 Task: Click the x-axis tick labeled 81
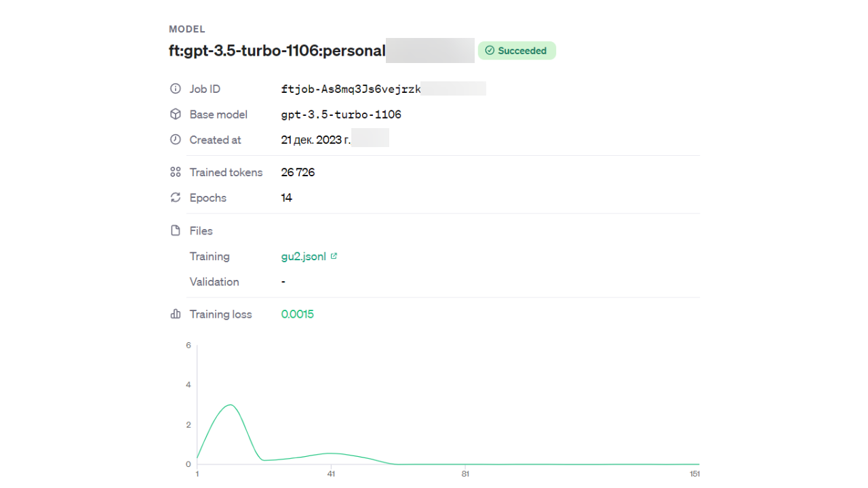465,473
